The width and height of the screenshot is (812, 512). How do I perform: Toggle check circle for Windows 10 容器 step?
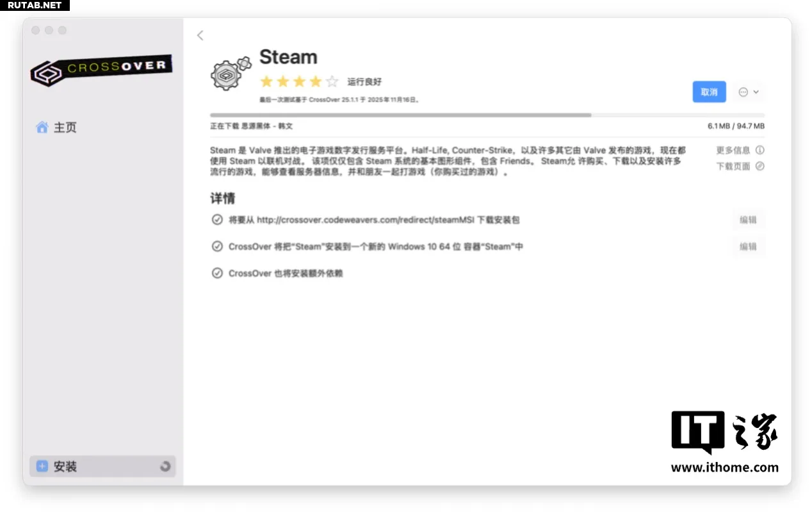(x=217, y=247)
